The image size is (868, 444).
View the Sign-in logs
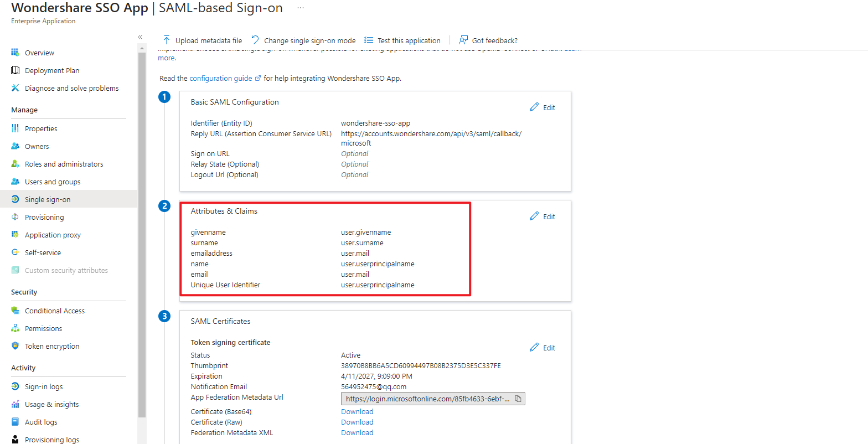44,386
